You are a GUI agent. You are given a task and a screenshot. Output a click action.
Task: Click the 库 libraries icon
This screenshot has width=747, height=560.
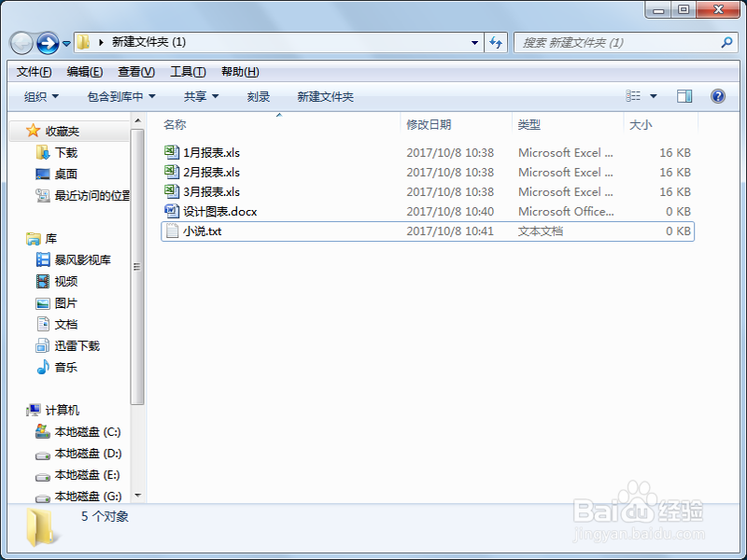34,238
